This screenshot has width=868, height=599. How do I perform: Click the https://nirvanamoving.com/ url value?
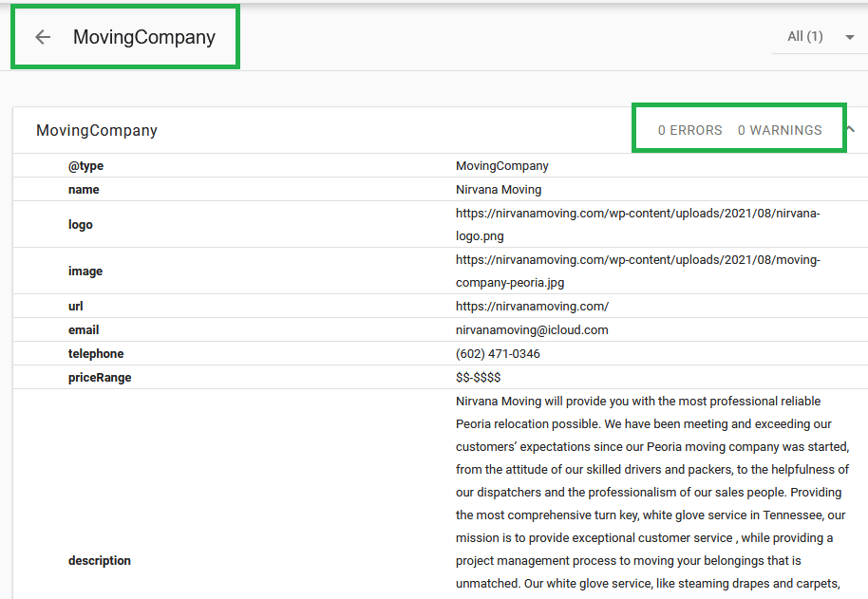point(532,307)
